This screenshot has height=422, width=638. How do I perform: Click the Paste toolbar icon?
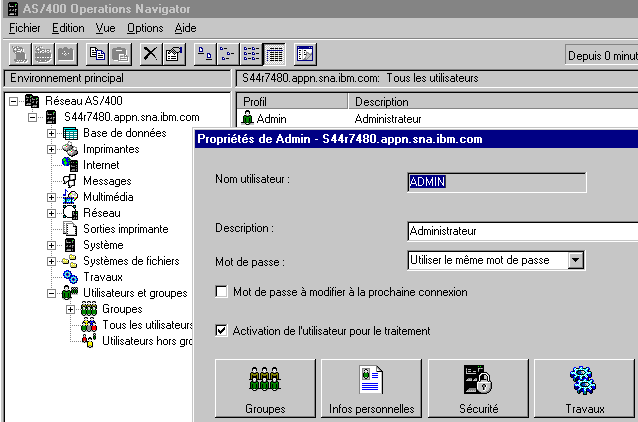coord(120,54)
